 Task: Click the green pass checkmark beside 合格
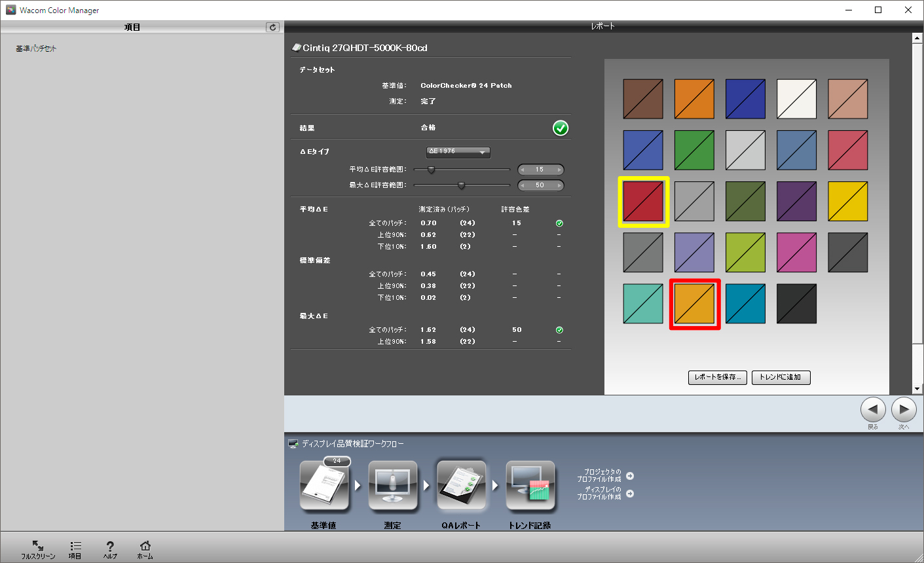(561, 128)
